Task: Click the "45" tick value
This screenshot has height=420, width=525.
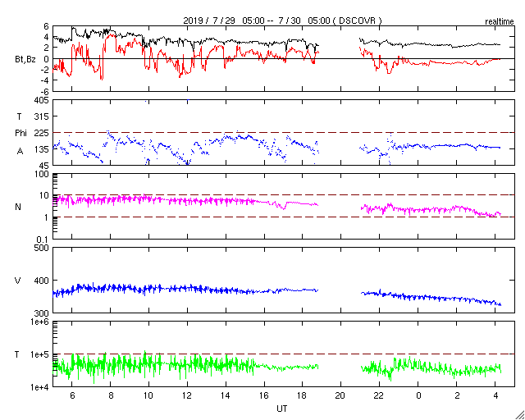Action: pos(44,167)
